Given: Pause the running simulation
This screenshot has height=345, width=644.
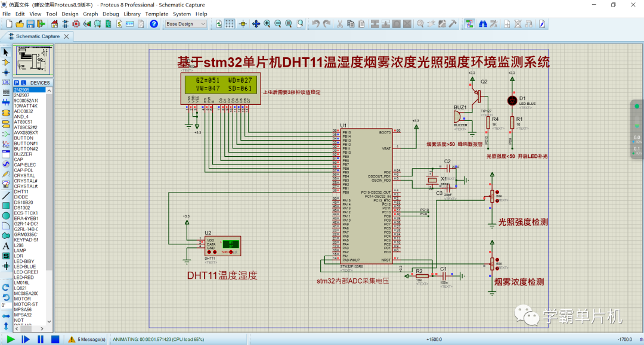Looking at the screenshot, I should (x=41, y=339).
